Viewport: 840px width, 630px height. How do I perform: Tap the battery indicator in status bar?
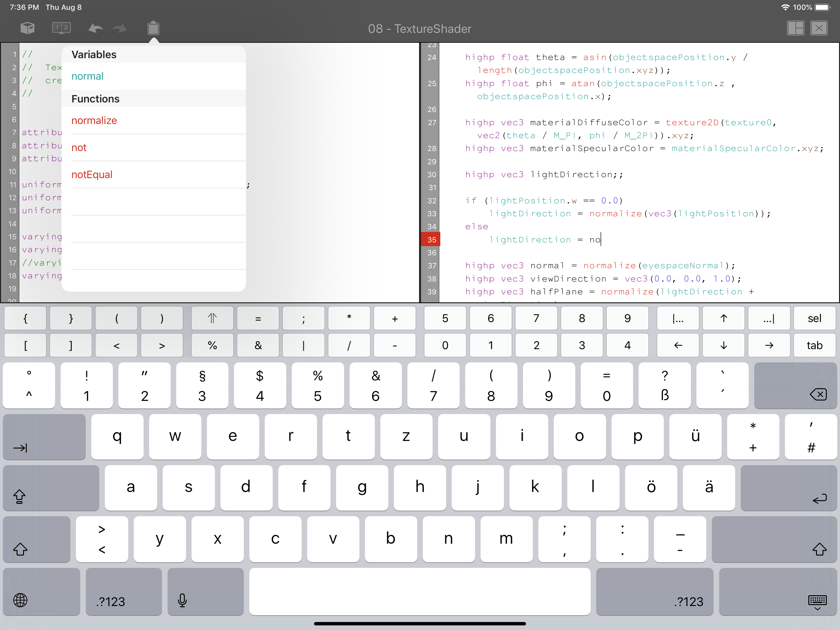tap(822, 7)
